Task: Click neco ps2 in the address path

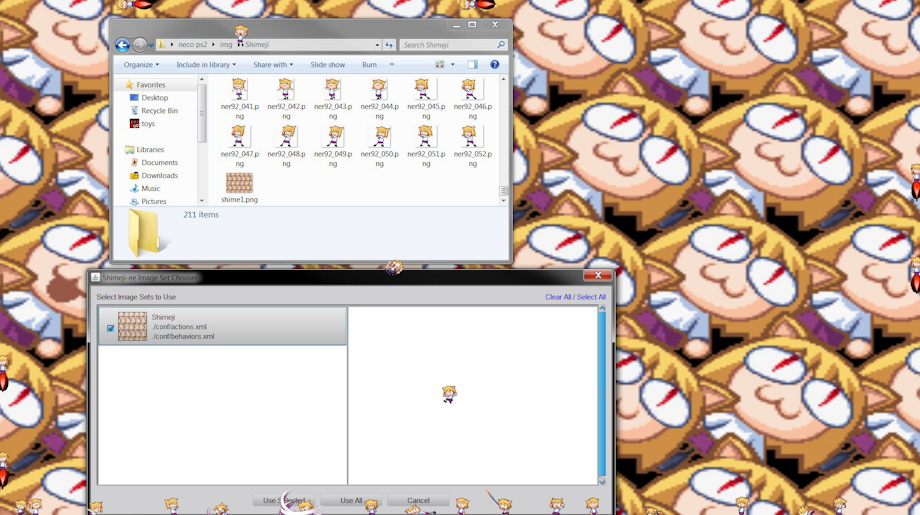Action: 192,45
